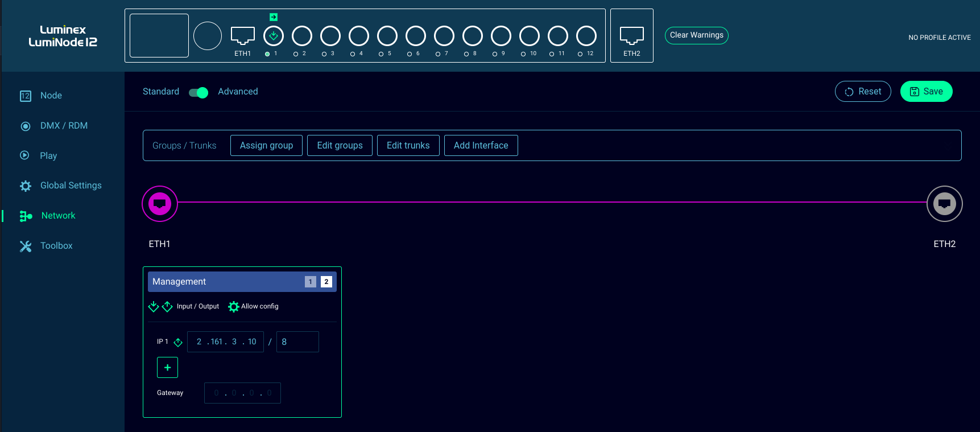The image size is (980, 432).
Task: Click the magenta ETH1 network node
Action: 160,203
